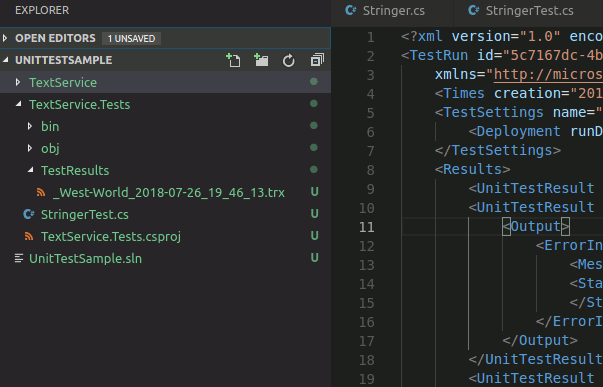Click the status dot on the TestResults folder
This screenshot has width=603, height=387.
(314, 170)
